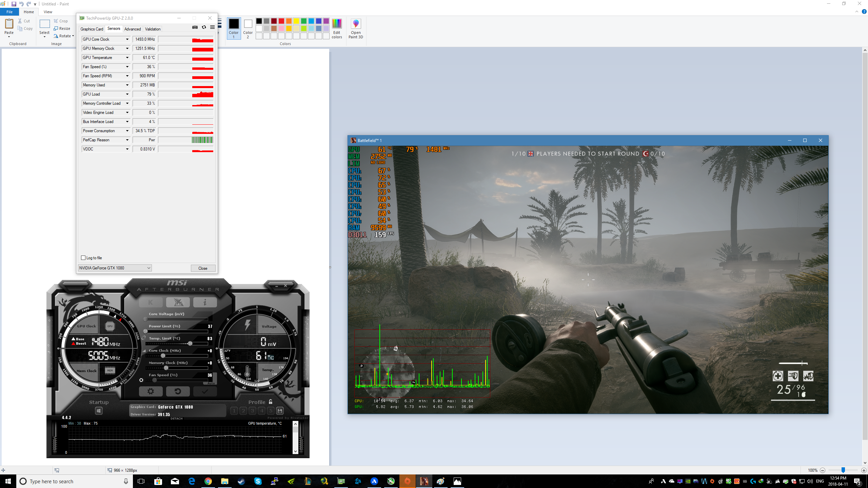Open the Rotate dropdown in Paint
Screen dimensions: 868x488
click(x=64, y=36)
